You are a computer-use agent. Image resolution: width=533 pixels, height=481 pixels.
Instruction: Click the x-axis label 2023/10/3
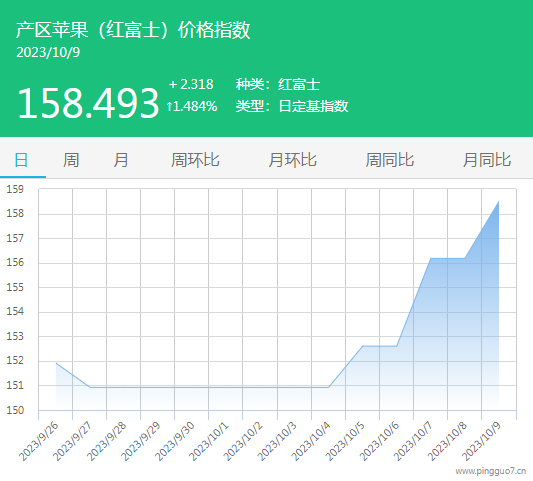click(x=277, y=441)
